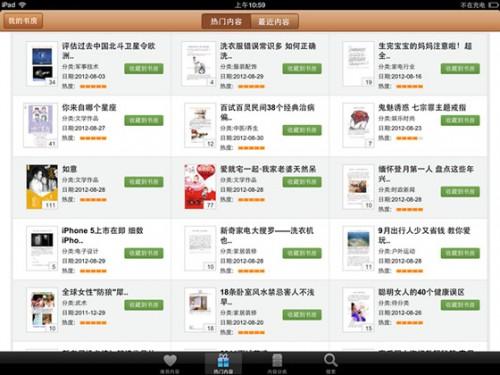Add 9月出行人少又省钱 to bookshelf
500x375 pixels.
(x=460, y=253)
